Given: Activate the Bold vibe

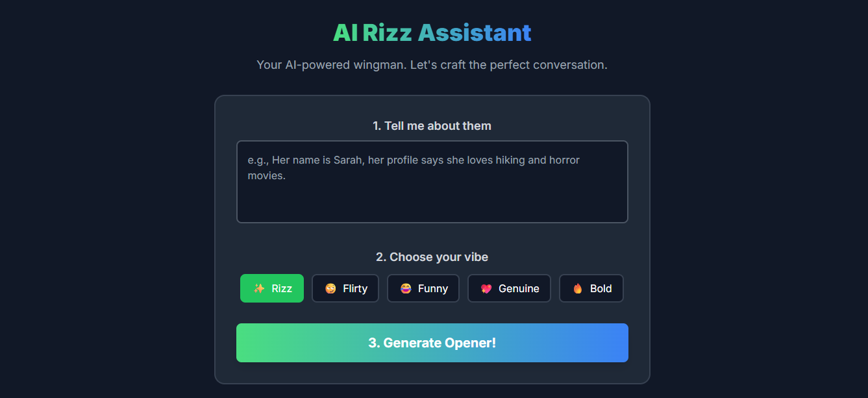Looking at the screenshot, I should tap(591, 288).
